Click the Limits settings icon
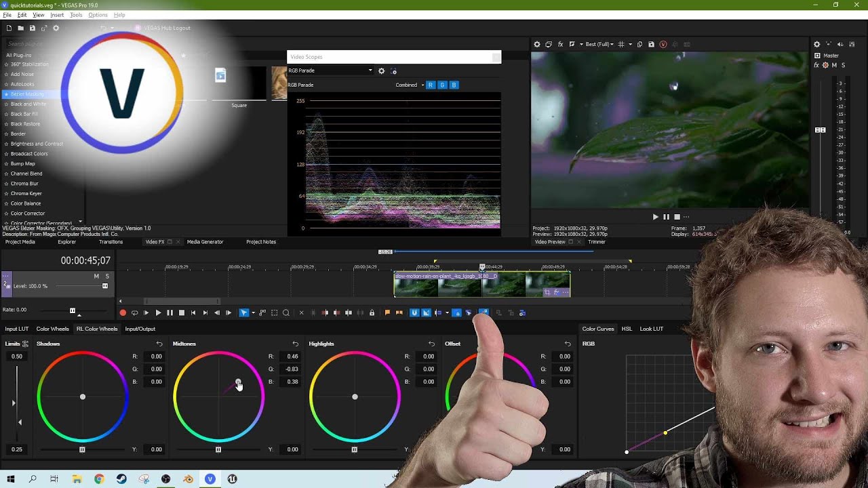 point(25,344)
